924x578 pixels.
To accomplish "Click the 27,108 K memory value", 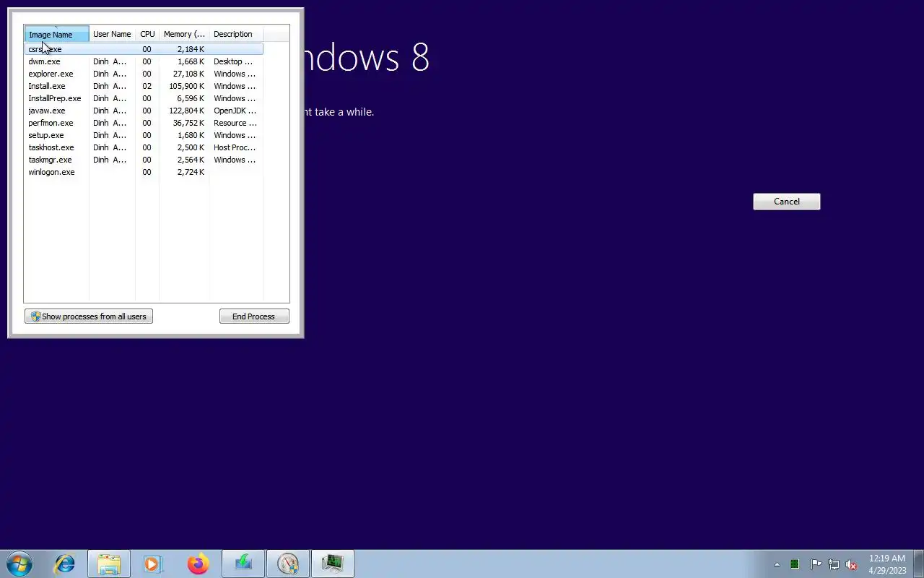I will pos(189,74).
